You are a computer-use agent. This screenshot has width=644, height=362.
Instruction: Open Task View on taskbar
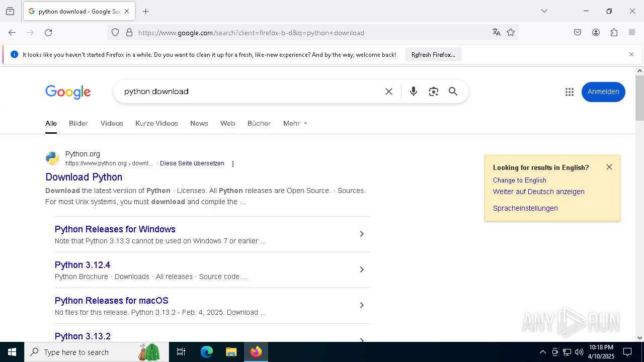181,352
